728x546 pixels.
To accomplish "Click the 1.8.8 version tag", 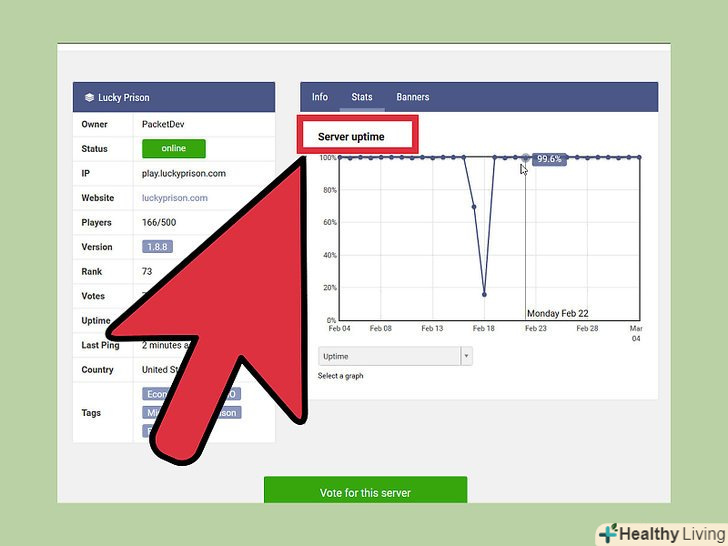I will coord(157,247).
